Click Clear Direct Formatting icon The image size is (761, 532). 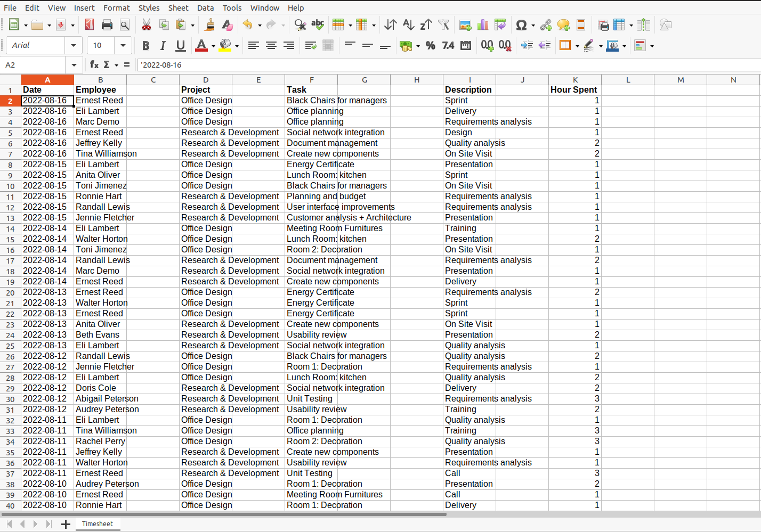[228, 25]
